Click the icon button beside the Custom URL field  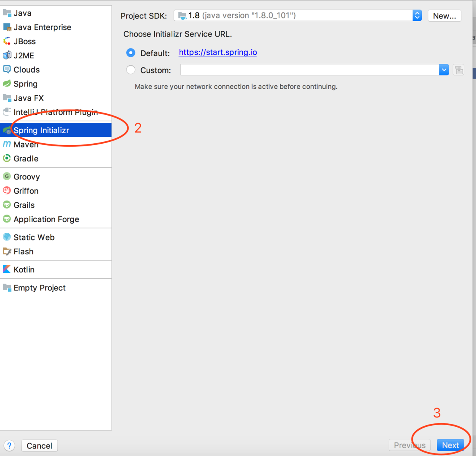(x=459, y=70)
